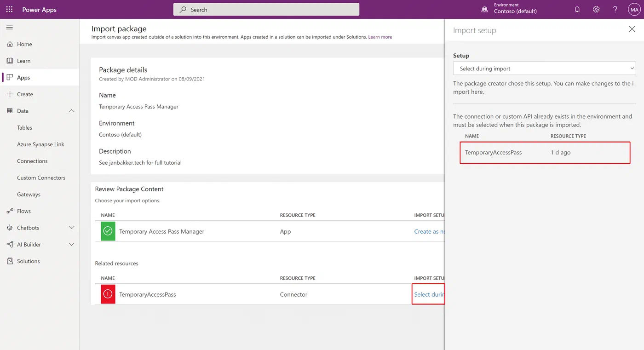Screen dimensions: 644x350
Task: Click the Learn book icon
Action: pyautogui.click(x=10, y=61)
